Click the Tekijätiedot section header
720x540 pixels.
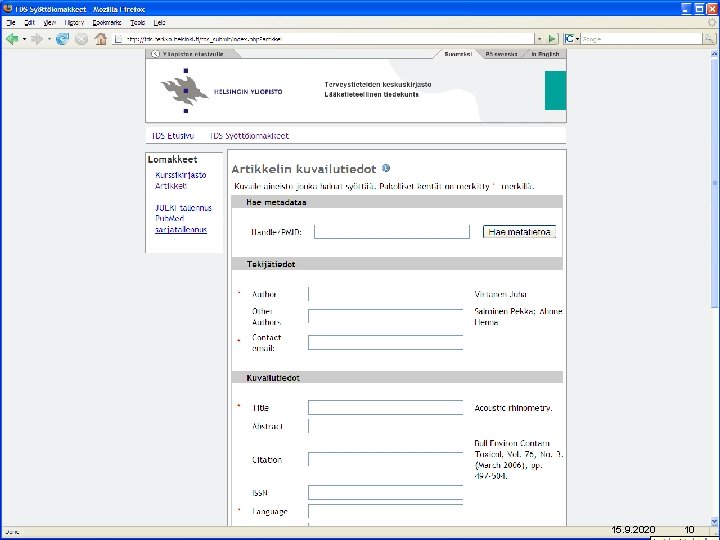point(271,264)
